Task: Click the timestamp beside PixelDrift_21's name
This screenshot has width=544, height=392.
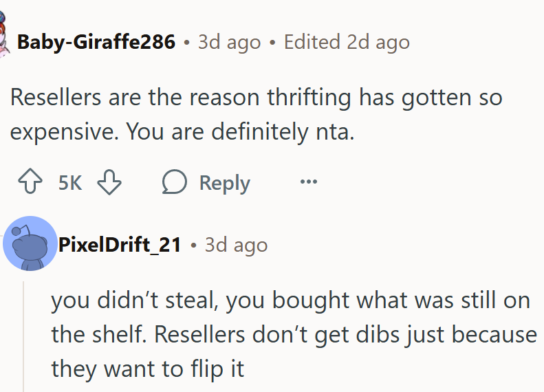Action: tap(237, 244)
